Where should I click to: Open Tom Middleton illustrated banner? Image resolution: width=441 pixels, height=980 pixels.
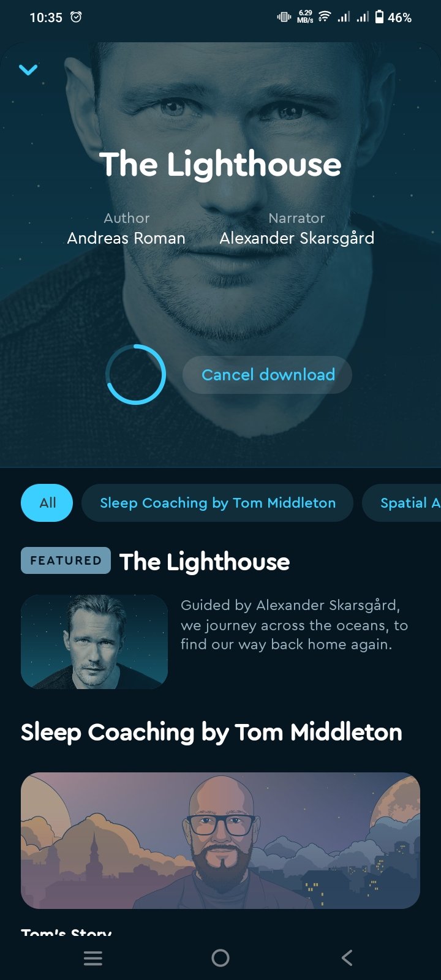(x=221, y=840)
